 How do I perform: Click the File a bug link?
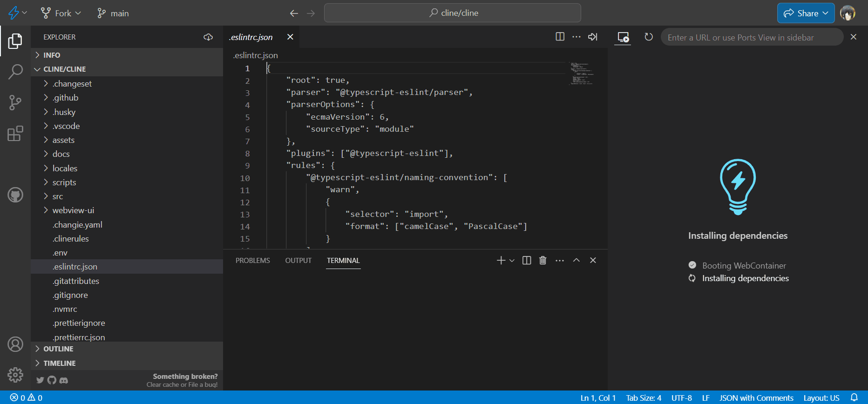(203, 384)
